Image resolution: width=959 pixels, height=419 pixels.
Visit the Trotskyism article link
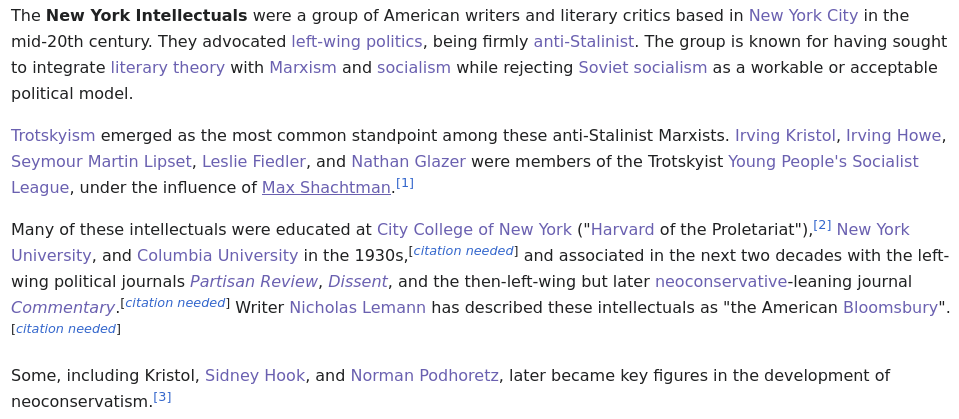click(53, 136)
